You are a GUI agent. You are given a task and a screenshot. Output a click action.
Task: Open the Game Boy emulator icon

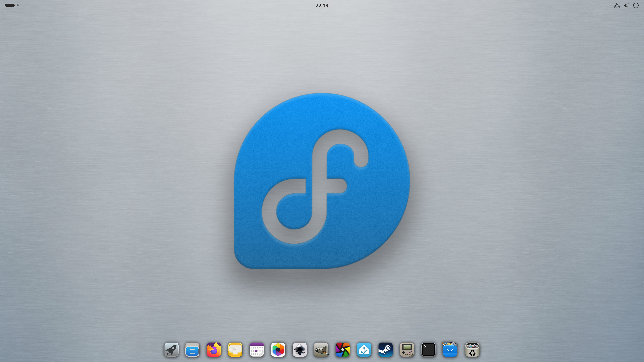pos(407,349)
